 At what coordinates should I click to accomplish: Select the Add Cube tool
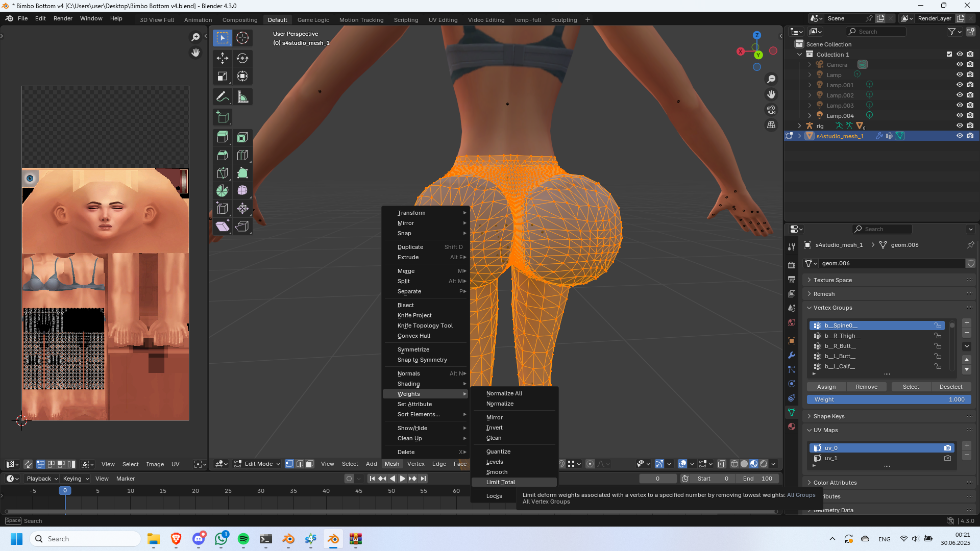pyautogui.click(x=223, y=117)
